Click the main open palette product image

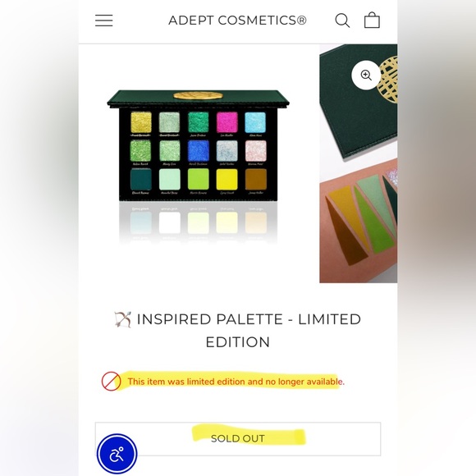(199, 167)
